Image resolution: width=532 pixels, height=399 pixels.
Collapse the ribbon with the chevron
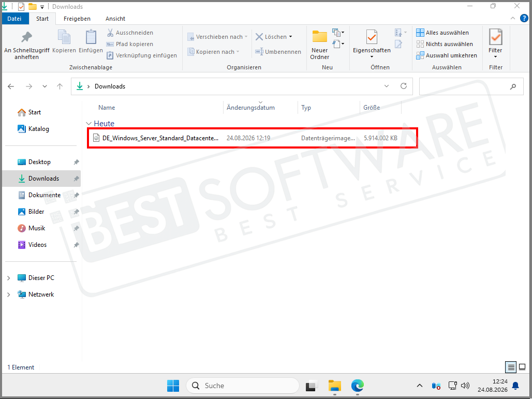pyautogui.click(x=513, y=18)
